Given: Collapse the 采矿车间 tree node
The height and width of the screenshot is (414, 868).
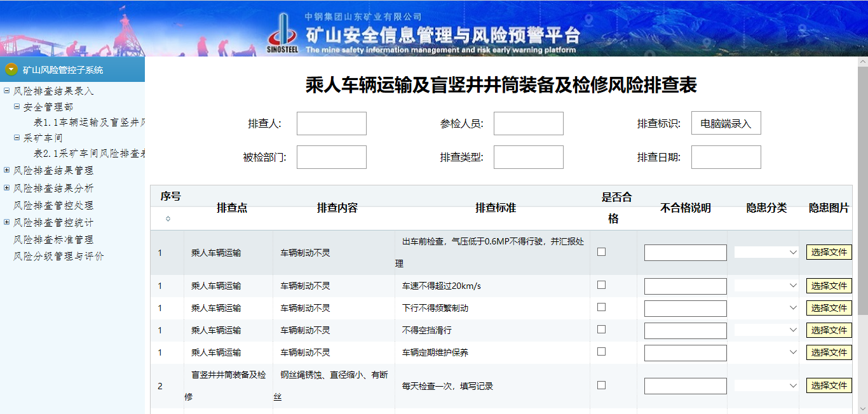Looking at the screenshot, I should 17,137.
